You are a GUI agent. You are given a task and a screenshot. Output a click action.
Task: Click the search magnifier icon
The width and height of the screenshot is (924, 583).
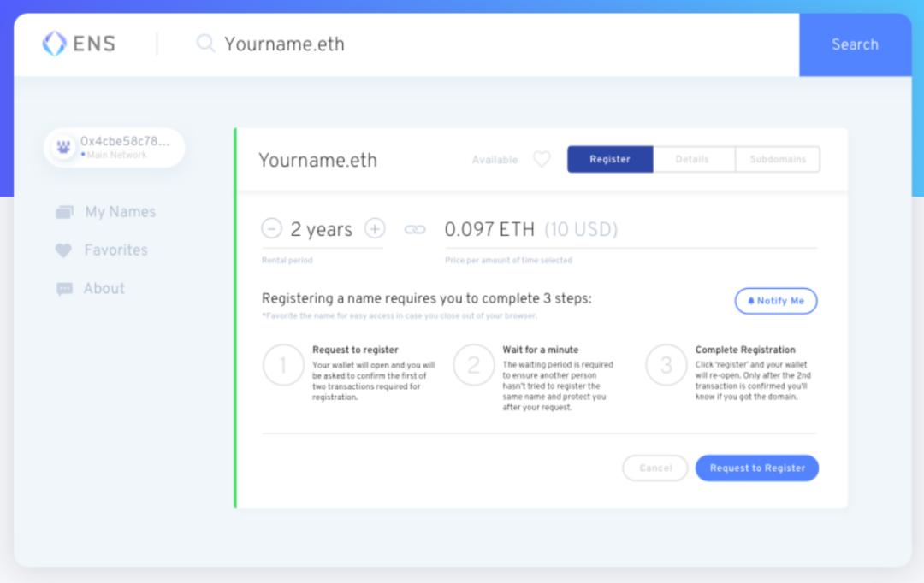click(205, 44)
